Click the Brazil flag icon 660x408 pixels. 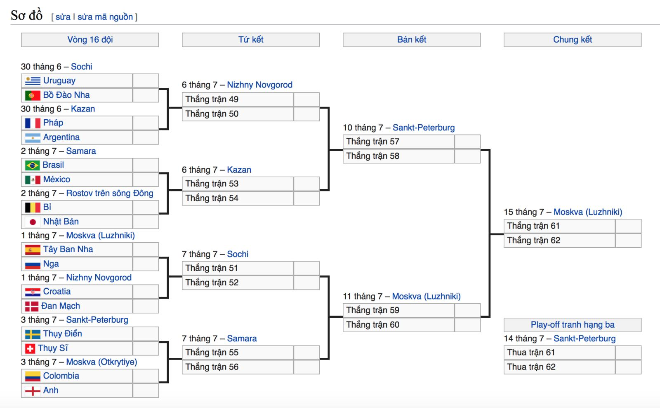(32, 165)
